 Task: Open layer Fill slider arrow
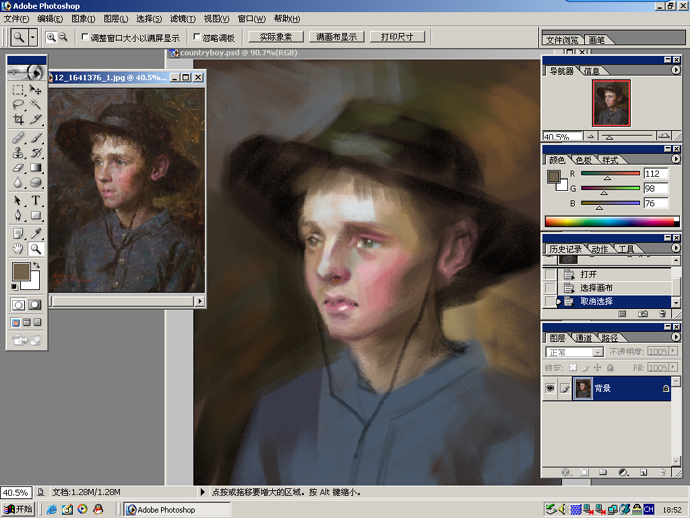pyautogui.click(x=673, y=367)
